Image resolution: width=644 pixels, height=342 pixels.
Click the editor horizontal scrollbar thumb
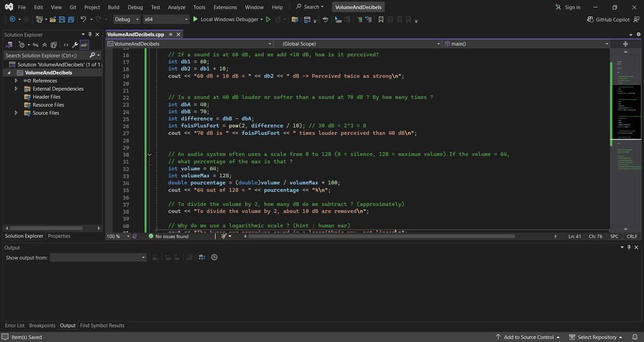pyautogui.click(x=382, y=236)
